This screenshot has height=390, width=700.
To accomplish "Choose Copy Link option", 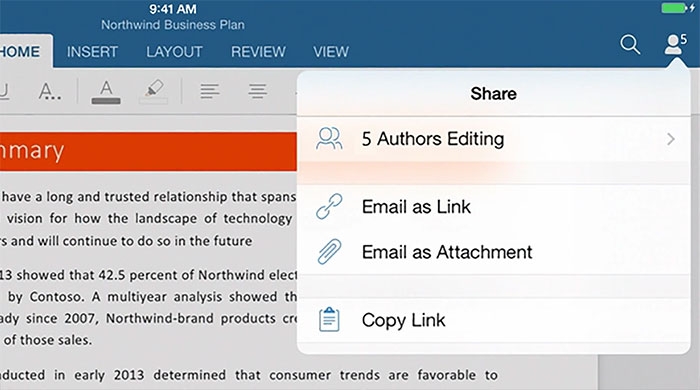I will 493,320.
